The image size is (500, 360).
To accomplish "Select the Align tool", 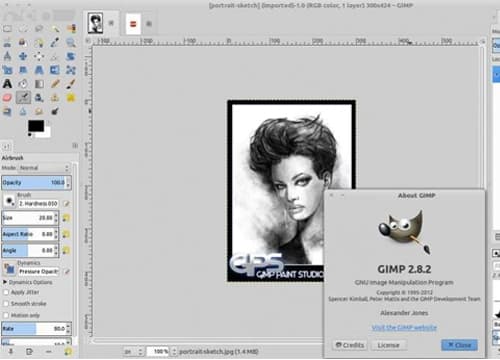I will pyautogui.click(x=39, y=56).
